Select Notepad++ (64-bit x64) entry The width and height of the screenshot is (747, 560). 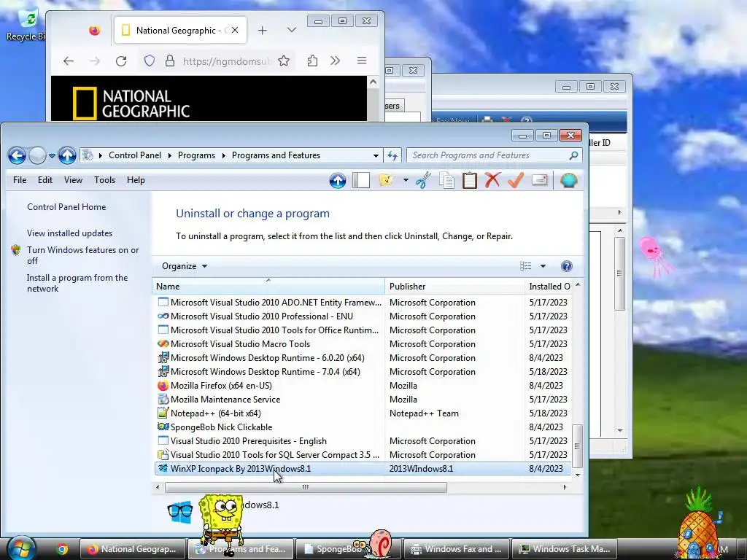363,413
